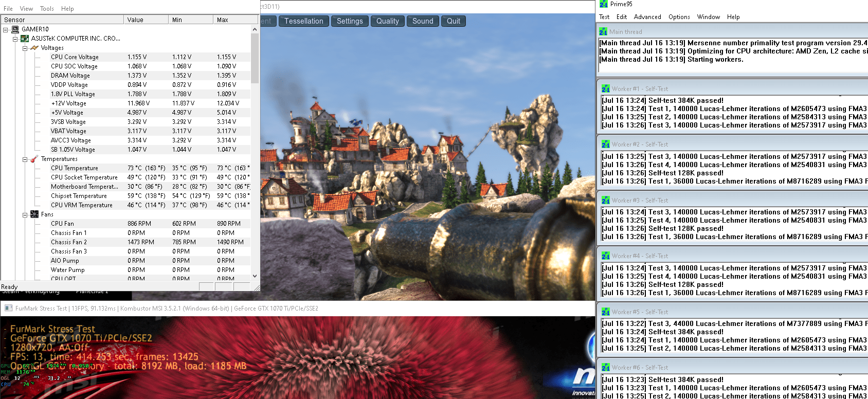The width and height of the screenshot is (868, 399).
Task: Select the CPU Fan row
Action: tap(150, 224)
